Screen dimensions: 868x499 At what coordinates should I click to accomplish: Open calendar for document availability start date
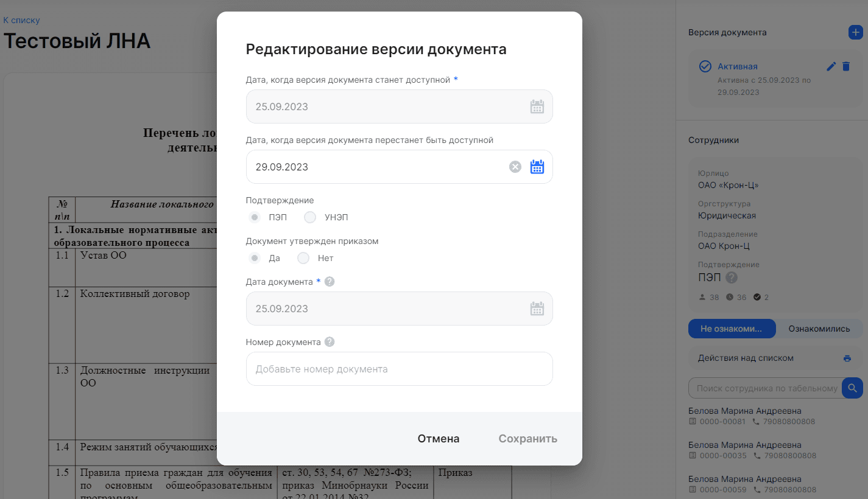[x=537, y=106]
